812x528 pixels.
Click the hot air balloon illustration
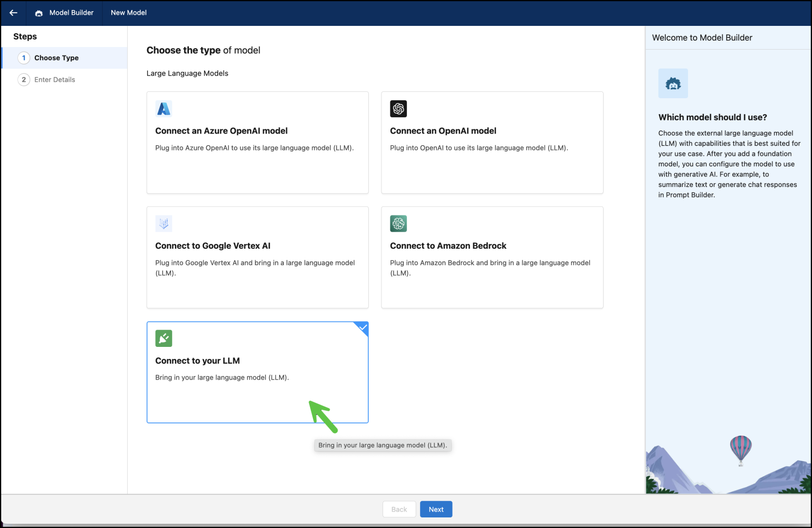coord(741,450)
